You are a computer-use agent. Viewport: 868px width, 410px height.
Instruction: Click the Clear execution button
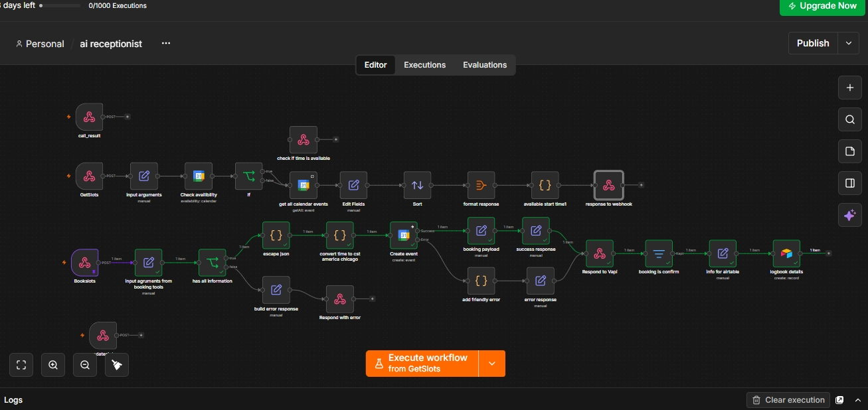(788, 400)
